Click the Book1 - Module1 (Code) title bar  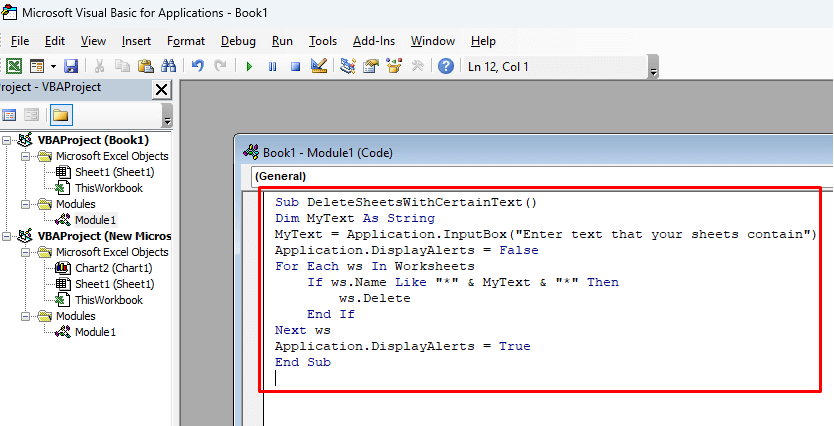pyautogui.click(x=533, y=153)
